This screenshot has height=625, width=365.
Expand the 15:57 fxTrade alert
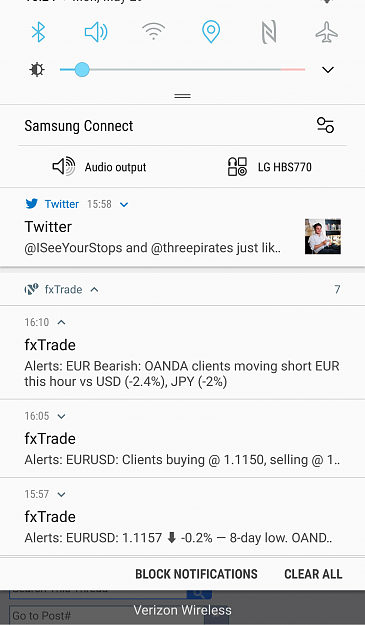[61, 495]
